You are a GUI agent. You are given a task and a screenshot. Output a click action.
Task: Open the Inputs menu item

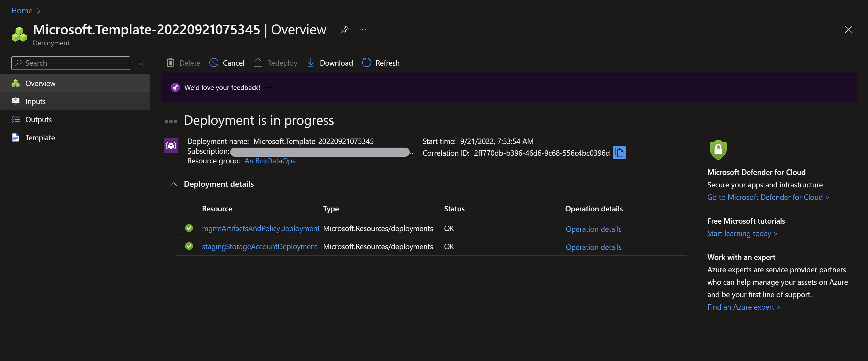35,101
